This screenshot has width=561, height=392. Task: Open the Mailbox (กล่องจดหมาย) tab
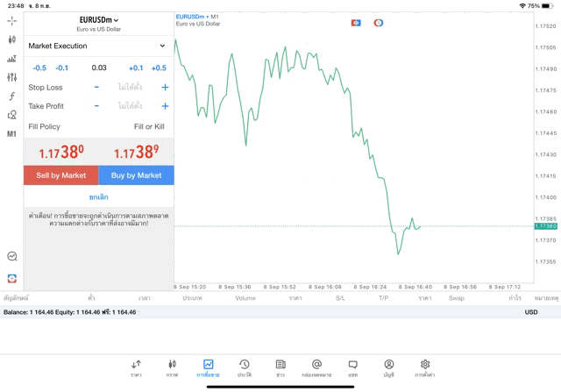316,367
